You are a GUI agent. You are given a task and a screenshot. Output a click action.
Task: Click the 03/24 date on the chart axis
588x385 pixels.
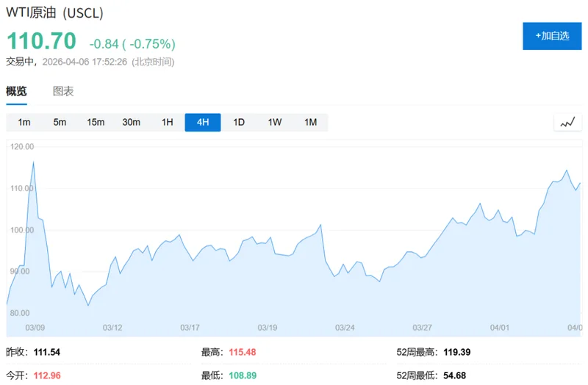coord(345,328)
